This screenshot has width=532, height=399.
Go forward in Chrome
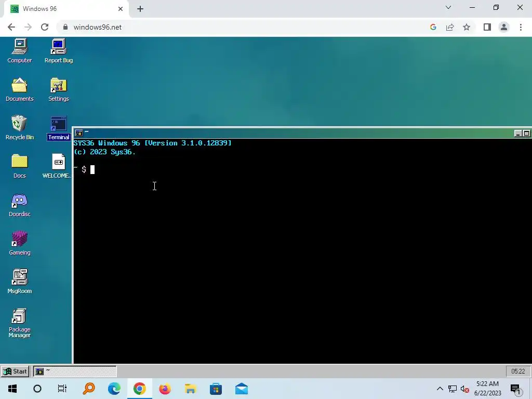pyautogui.click(x=28, y=27)
